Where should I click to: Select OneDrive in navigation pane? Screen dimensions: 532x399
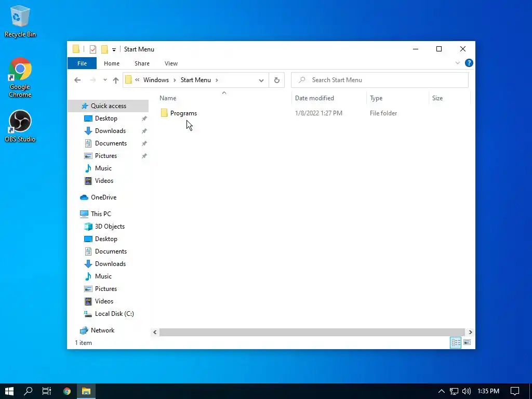tap(103, 197)
